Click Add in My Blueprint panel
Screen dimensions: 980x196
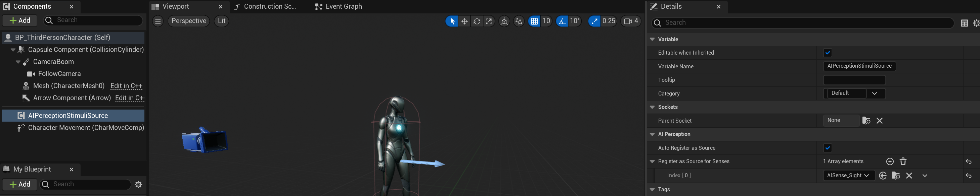pyautogui.click(x=20, y=185)
